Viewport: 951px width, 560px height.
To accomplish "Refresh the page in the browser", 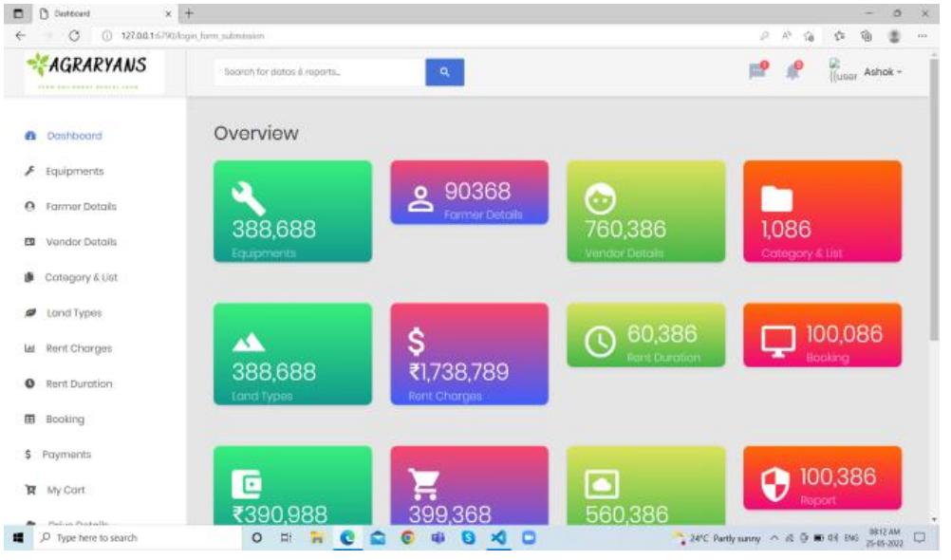I will pyautogui.click(x=74, y=36).
